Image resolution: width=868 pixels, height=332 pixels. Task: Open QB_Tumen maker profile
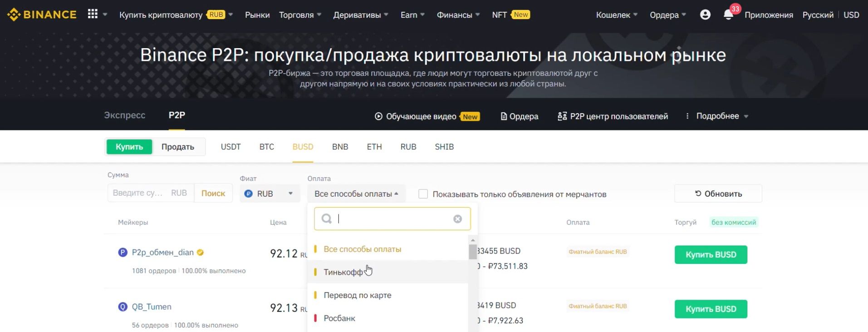(152, 307)
